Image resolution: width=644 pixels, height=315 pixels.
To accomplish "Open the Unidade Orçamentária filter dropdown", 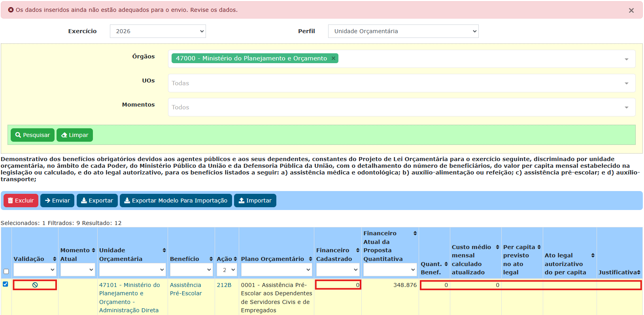I will pyautogui.click(x=132, y=270).
